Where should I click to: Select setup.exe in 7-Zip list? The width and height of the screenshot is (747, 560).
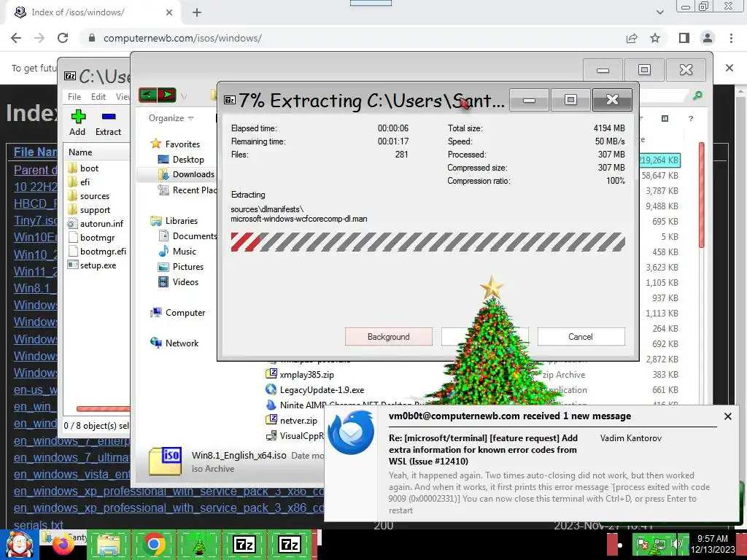98,265
